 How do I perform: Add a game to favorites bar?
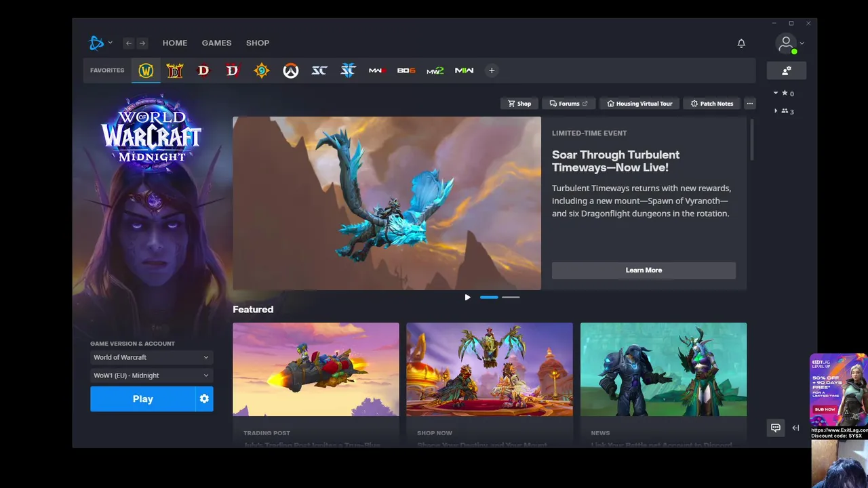492,70
